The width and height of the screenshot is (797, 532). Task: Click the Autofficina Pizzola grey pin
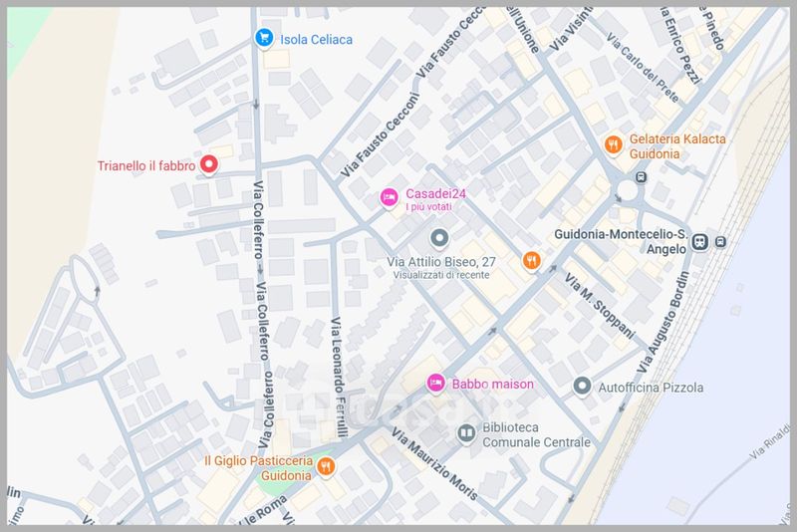tap(582, 387)
